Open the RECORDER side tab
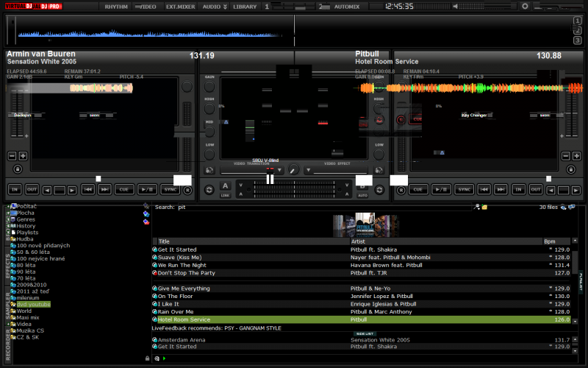Screen dimensions: 588x368 pyautogui.click(x=7, y=344)
